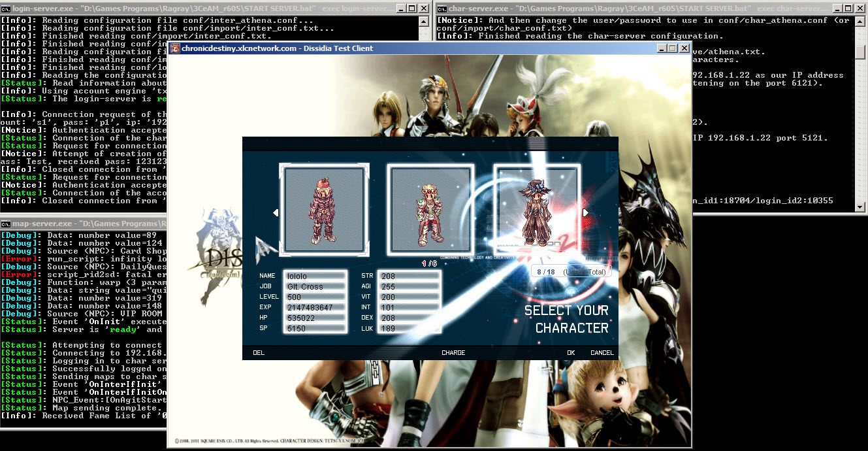Select the first character with apple hat
This screenshot has width=868, height=451.
(324, 209)
